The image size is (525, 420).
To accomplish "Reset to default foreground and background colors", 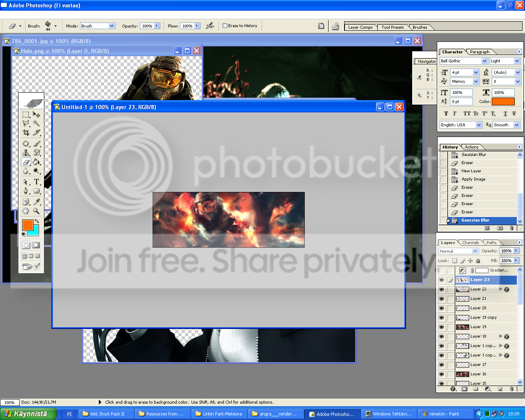I will (x=24, y=234).
